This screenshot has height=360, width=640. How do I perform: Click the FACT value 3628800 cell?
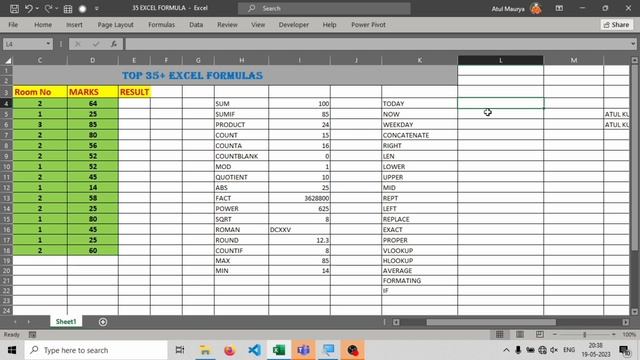click(299, 198)
